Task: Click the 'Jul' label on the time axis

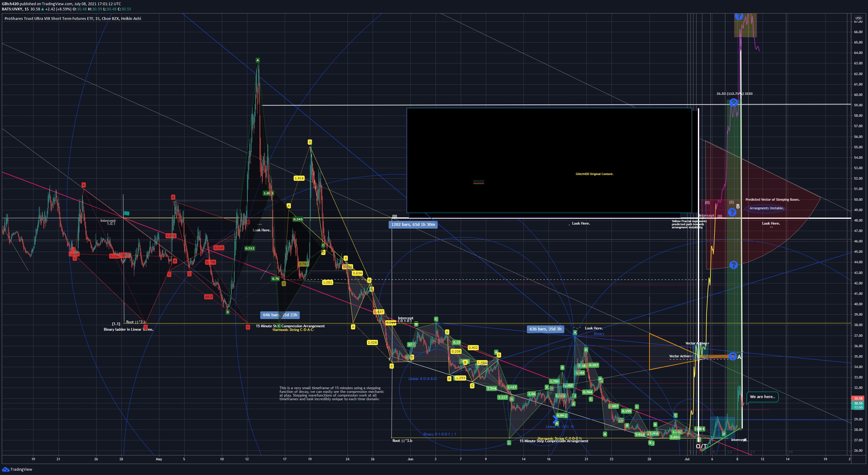Action: 687,459
